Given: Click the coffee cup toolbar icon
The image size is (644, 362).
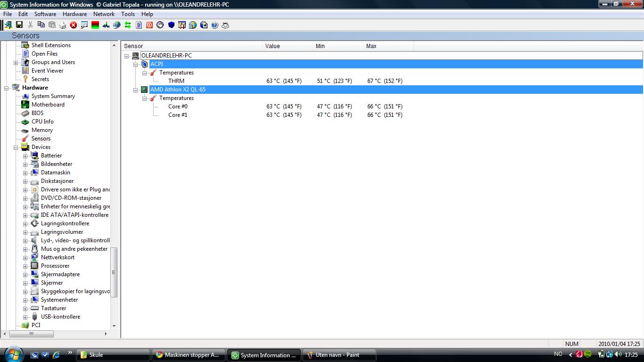Looking at the screenshot, I should pos(225,25).
